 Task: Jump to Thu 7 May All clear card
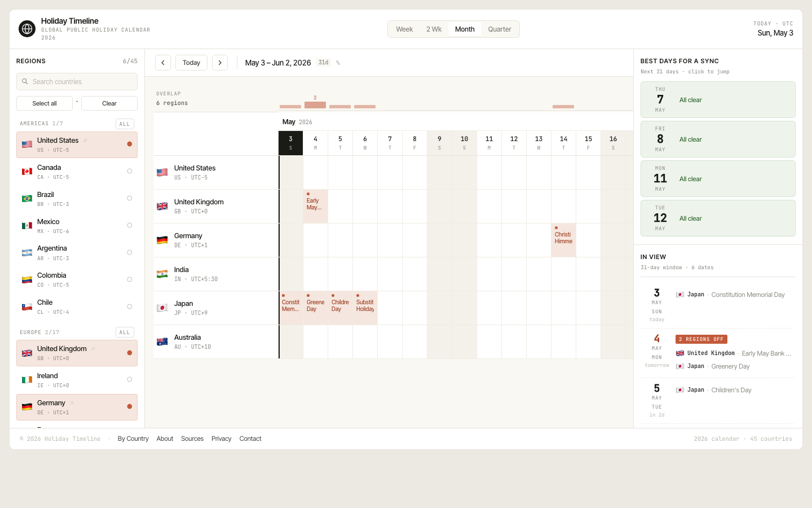[718, 100]
